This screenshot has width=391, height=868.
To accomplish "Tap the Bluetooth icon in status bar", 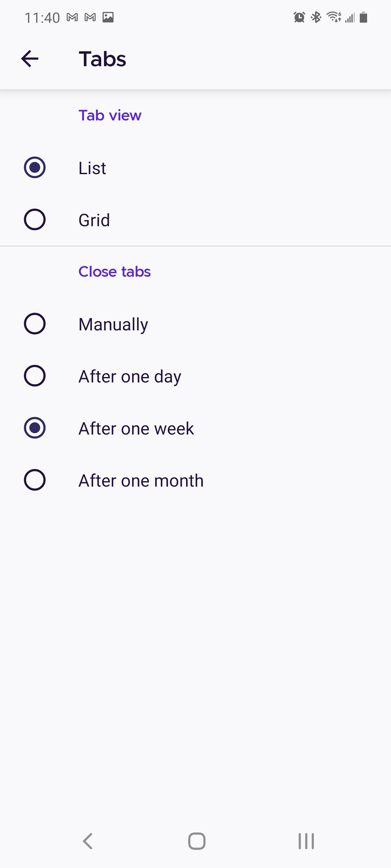I will tap(316, 17).
